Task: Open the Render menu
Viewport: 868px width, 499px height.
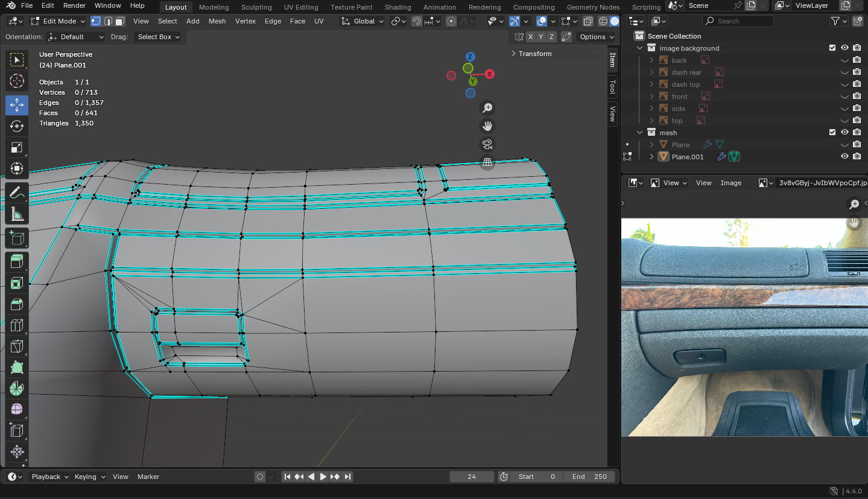Action: click(74, 5)
